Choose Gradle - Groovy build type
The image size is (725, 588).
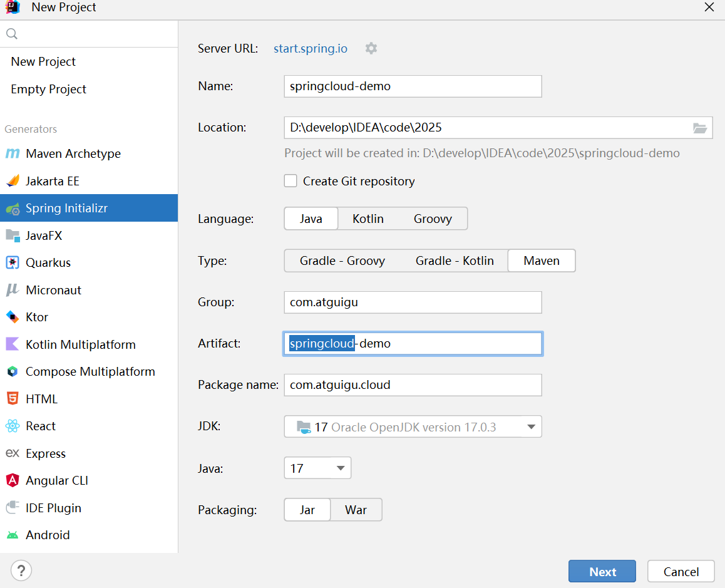point(342,260)
